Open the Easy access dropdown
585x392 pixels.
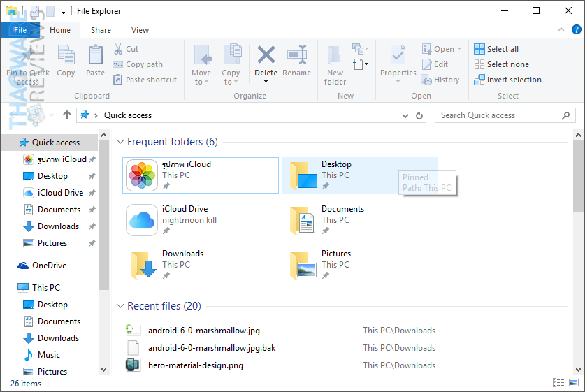click(x=361, y=64)
